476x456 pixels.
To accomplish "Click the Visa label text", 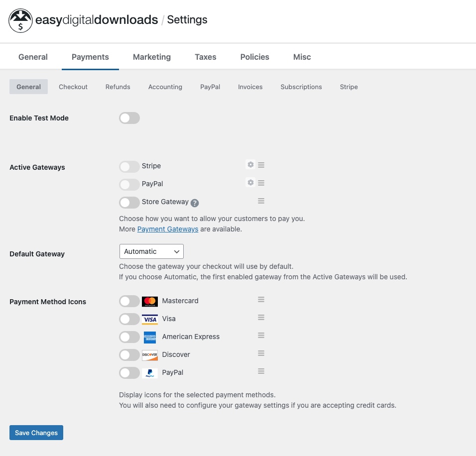I will coord(169,319).
